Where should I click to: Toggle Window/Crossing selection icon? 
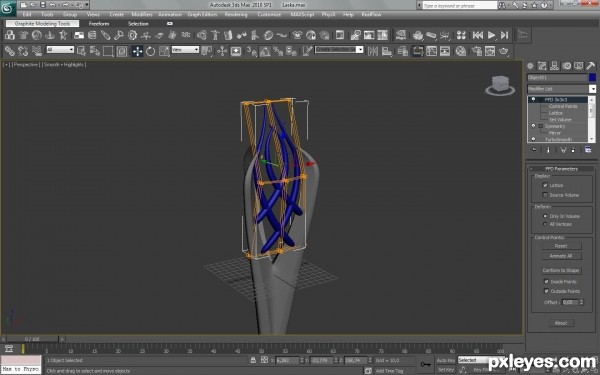122,51
